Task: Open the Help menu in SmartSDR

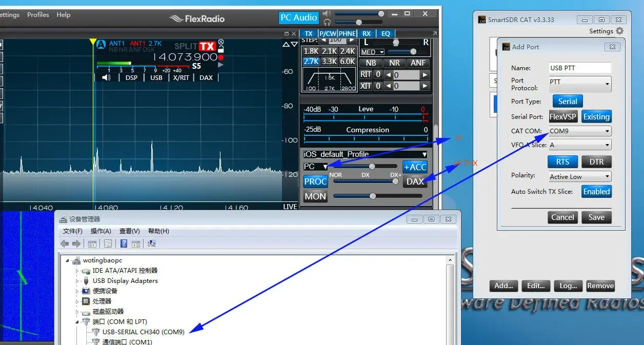Action: [x=64, y=15]
